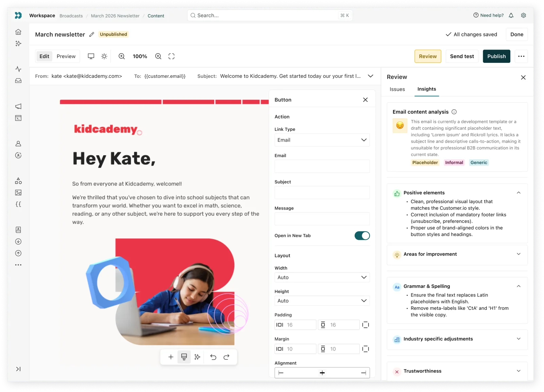Set alignment to center
The width and height of the screenshot is (544, 392).
[x=322, y=373]
